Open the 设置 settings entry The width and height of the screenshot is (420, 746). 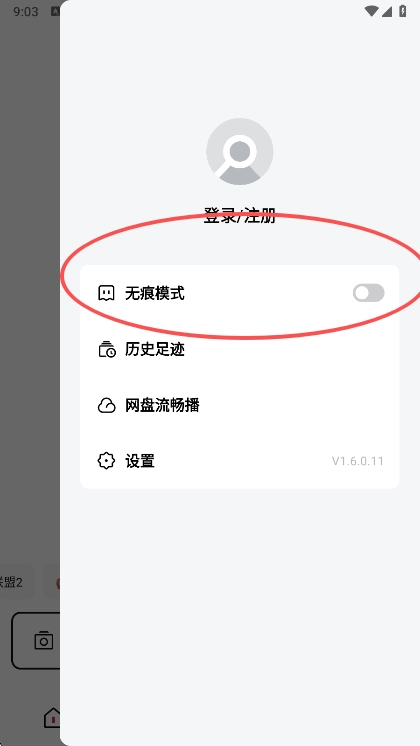tap(240, 461)
